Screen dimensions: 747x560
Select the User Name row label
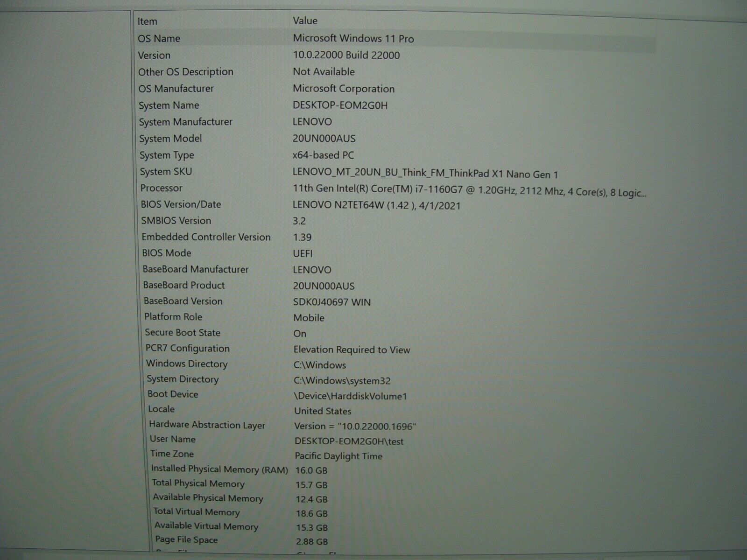point(173,439)
